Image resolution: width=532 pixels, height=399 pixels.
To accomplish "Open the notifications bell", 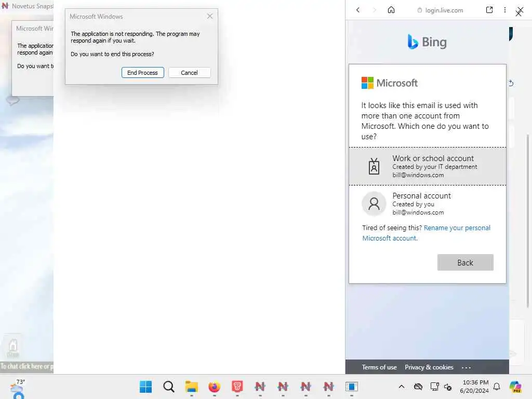I will click(x=497, y=387).
